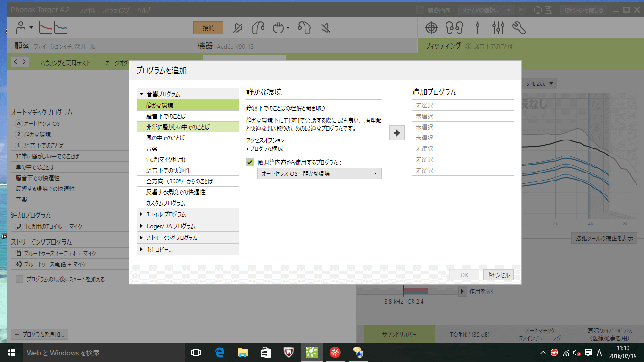Expand the 作用を弱く arrow button

462,291
